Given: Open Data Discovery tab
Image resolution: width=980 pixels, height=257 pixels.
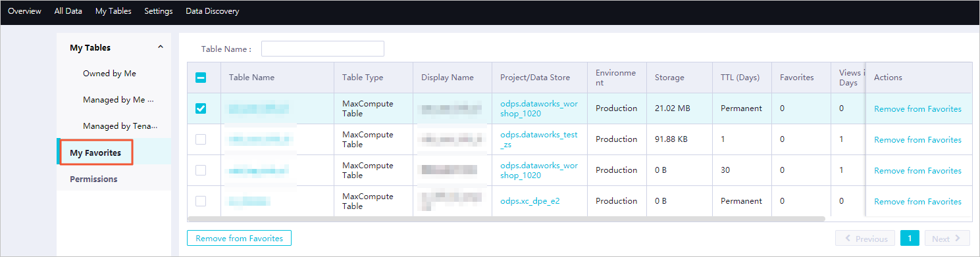Looking at the screenshot, I should click(x=213, y=11).
